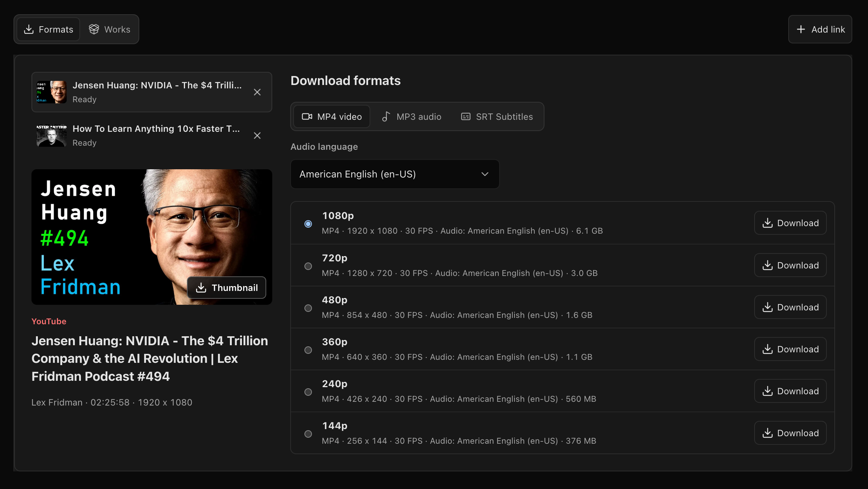The height and width of the screenshot is (489, 868).
Task: Select the 480p radio button
Action: pyautogui.click(x=308, y=308)
